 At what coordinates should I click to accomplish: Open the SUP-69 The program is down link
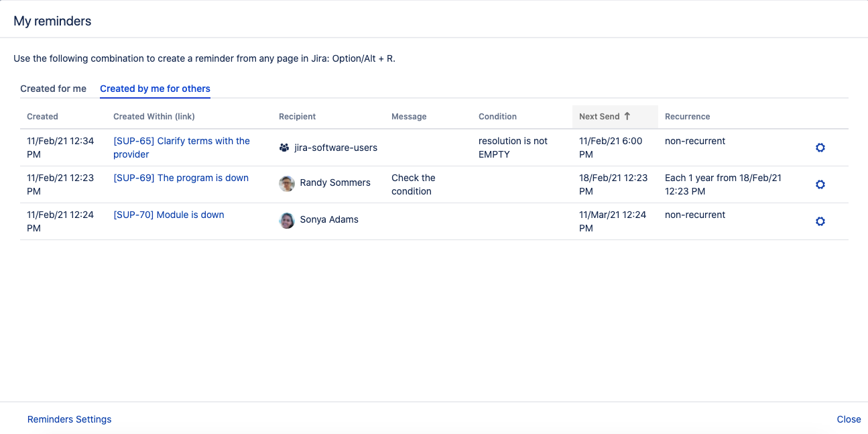(x=181, y=178)
